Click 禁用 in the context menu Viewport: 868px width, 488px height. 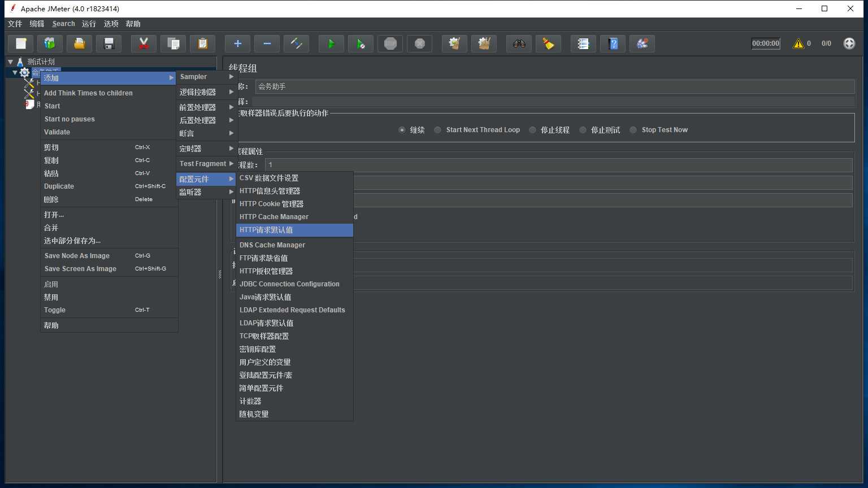[108, 297]
